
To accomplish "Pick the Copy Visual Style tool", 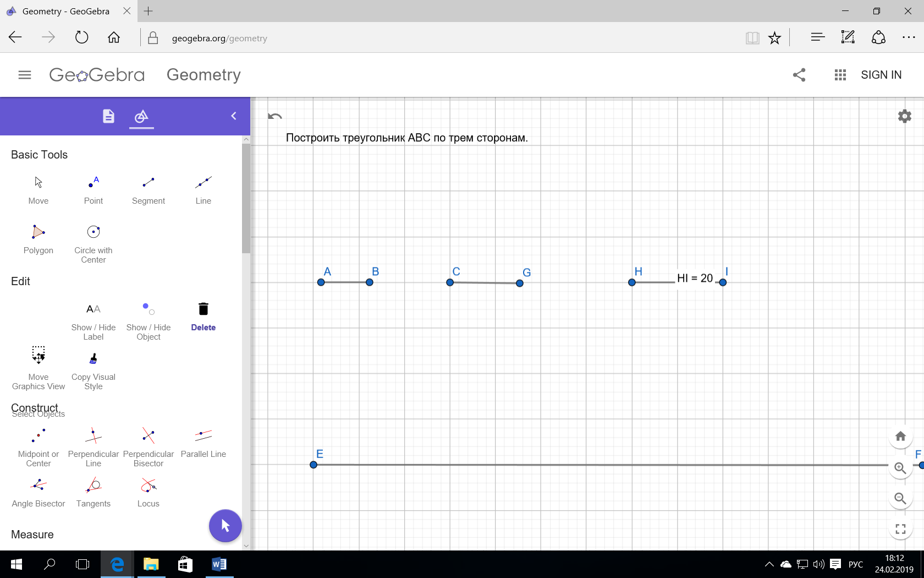I will pyautogui.click(x=94, y=370).
